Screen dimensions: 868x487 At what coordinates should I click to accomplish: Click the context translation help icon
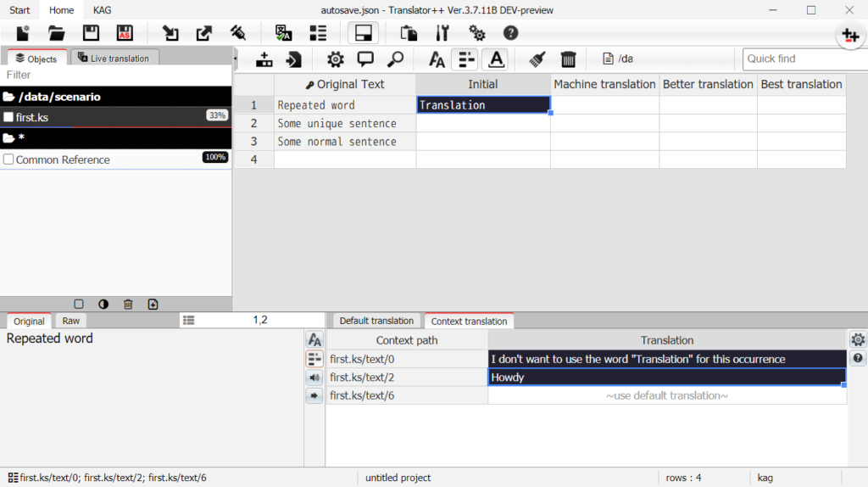coord(858,359)
